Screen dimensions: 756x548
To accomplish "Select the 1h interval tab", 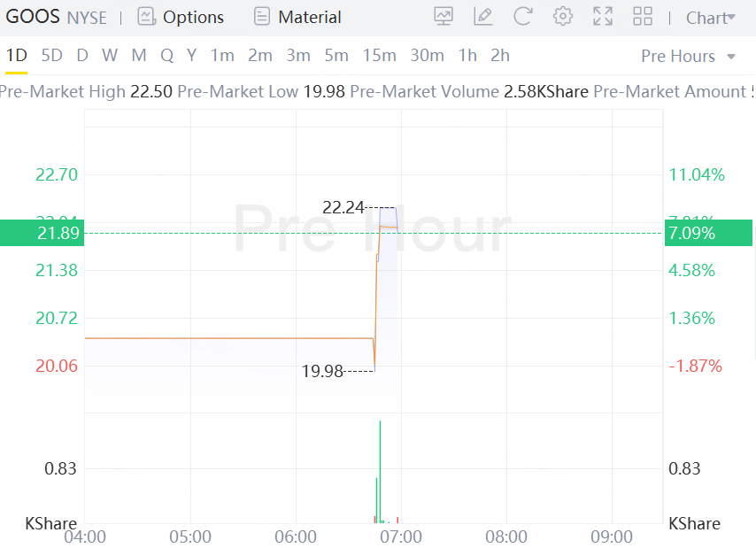I will pos(467,55).
